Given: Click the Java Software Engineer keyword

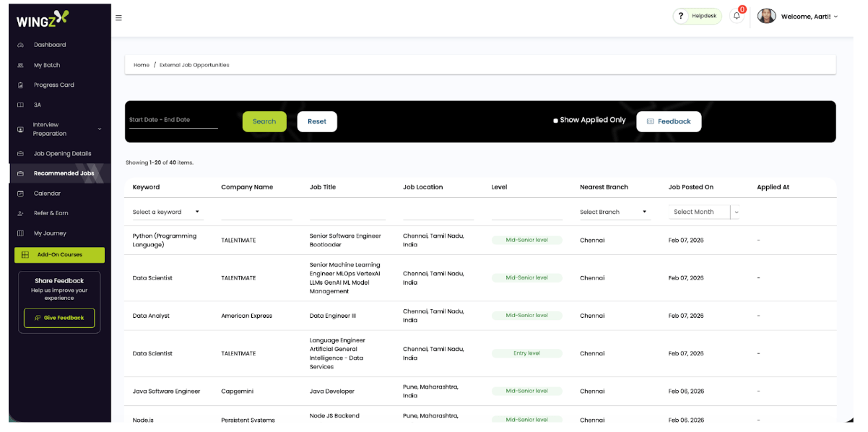Looking at the screenshot, I should click(167, 392).
